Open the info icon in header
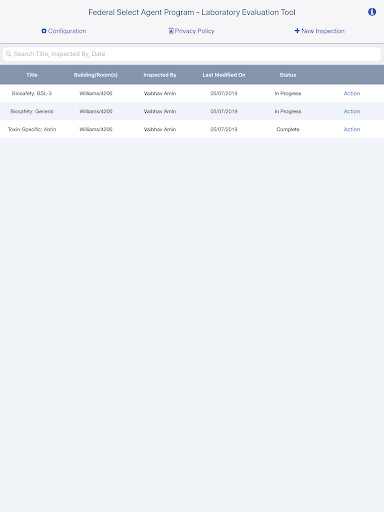384x512 pixels. tap(372, 12)
